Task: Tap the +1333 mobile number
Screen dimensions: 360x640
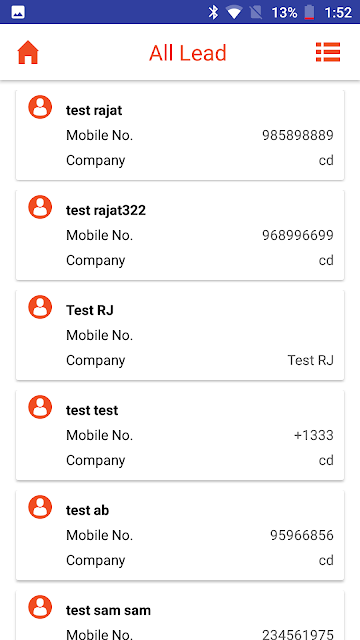Action: 313,435
